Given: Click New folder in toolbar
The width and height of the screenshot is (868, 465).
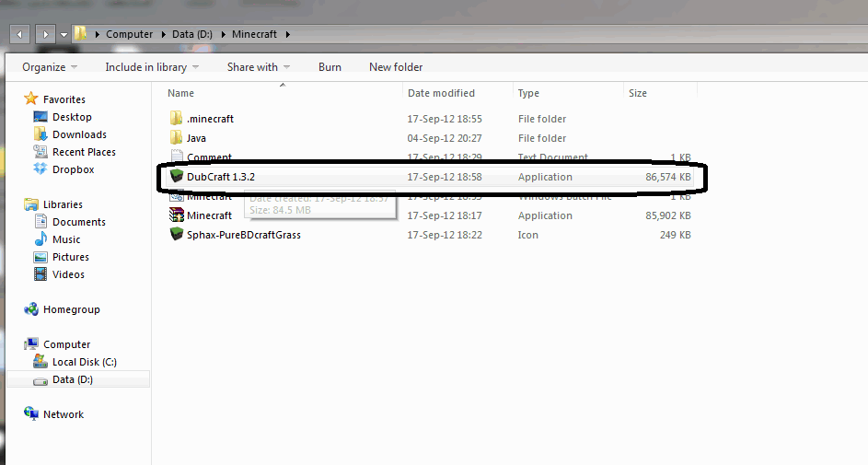Looking at the screenshot, I should 396,67.
